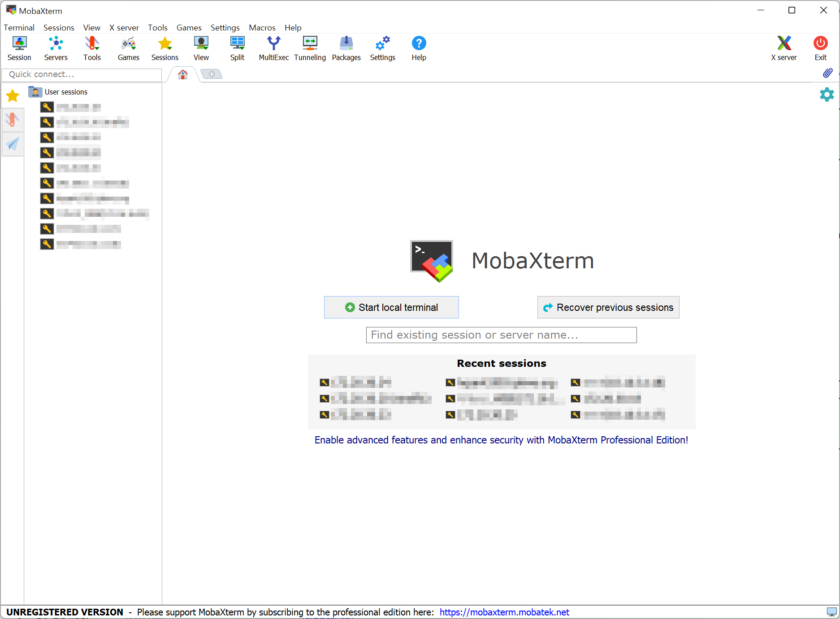
Task: Click the paperclip attach icon
Action: [x=828, y=73]
